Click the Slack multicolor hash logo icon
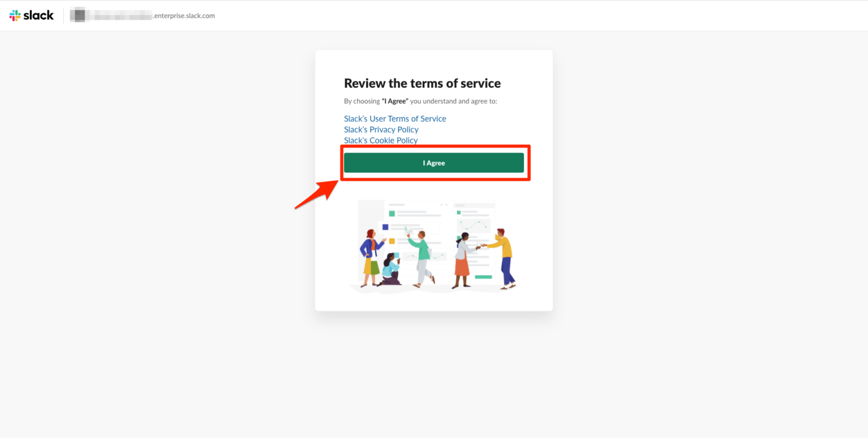868x438 pixels. pyautogui.click(x=15, y=16)
